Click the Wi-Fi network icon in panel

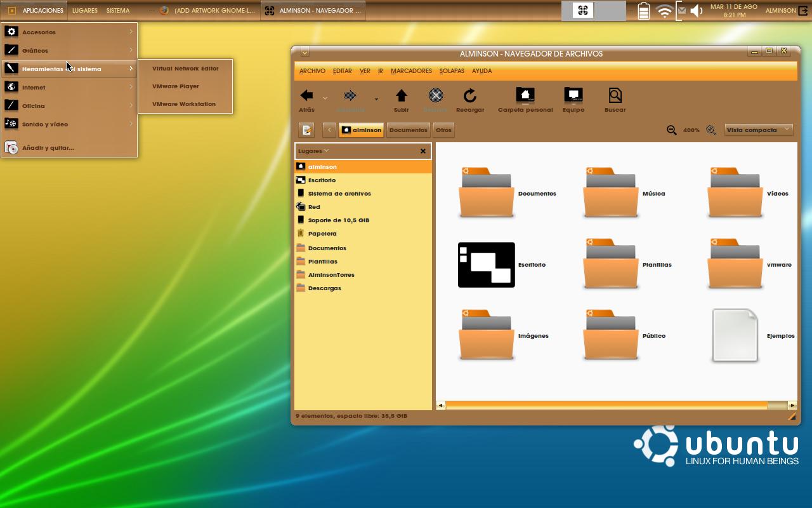tap(665, 11)
